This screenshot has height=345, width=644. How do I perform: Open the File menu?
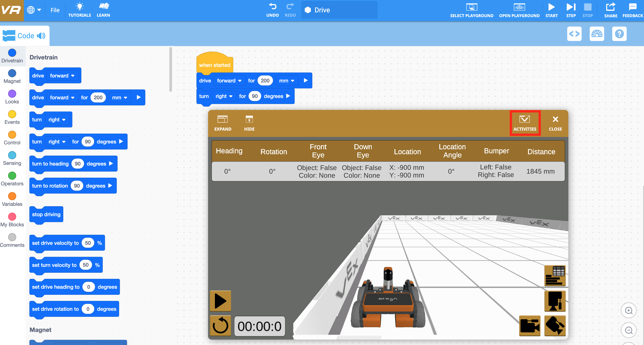55,10
